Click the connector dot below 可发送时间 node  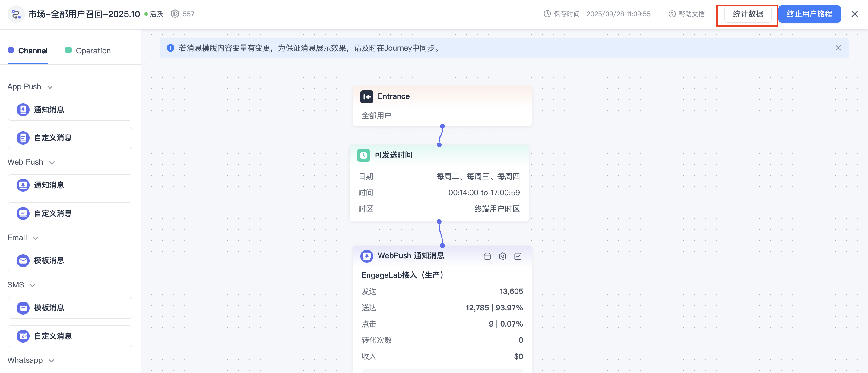coord(439,221)
